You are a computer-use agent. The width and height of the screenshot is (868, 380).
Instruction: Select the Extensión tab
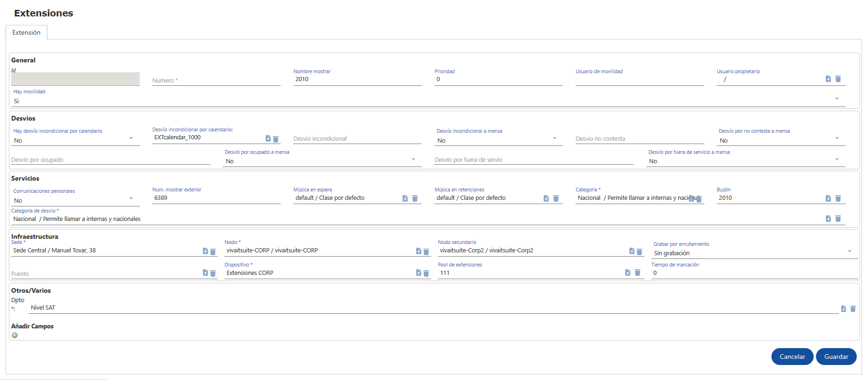pyautogui.click(x=26, y=32)
